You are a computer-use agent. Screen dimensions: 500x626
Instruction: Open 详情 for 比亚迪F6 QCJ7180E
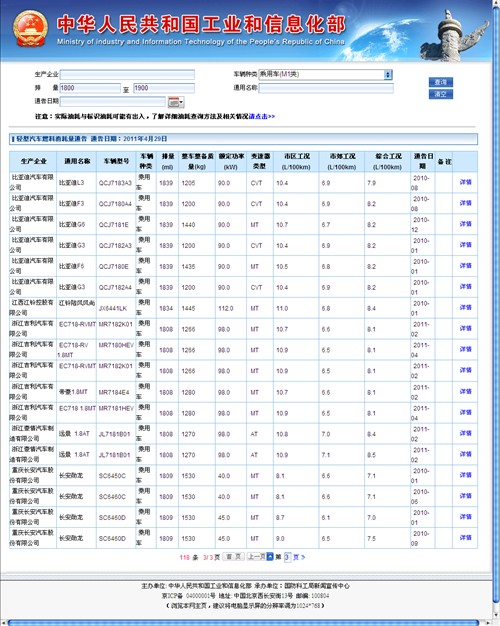(465, 265)
